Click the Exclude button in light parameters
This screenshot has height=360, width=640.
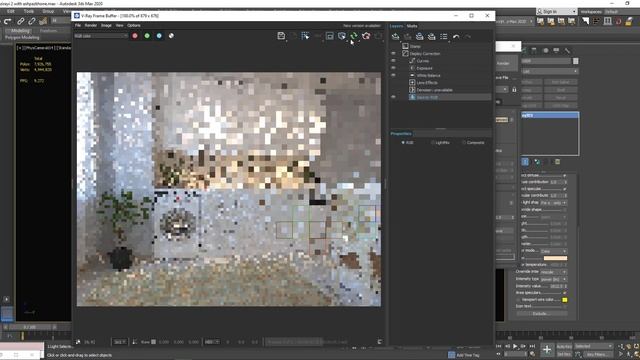(x=542, y=313)
